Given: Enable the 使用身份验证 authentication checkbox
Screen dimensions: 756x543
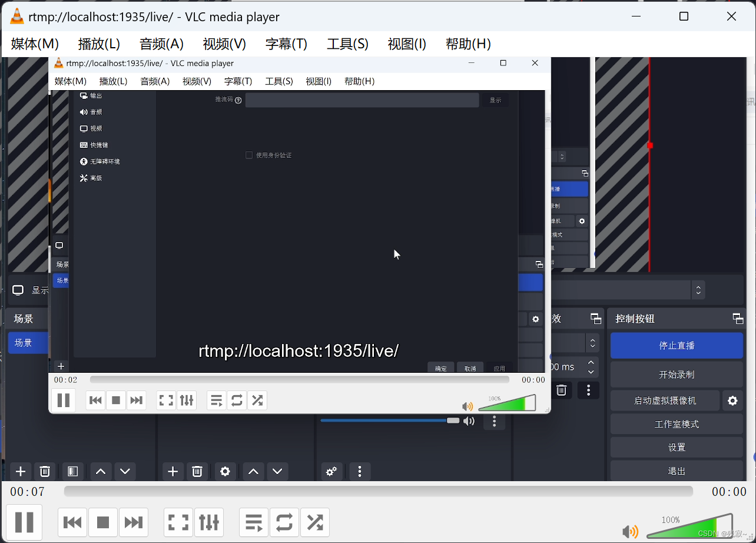Looking at the screenshot, I should pos(249,155).
